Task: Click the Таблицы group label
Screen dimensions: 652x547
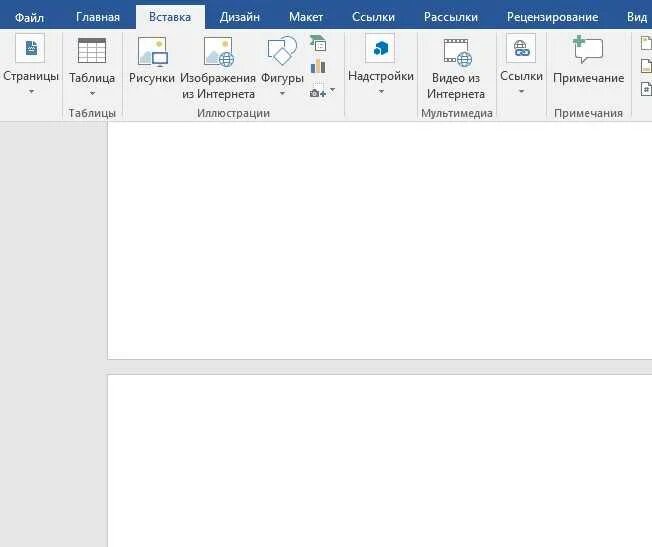Action: click(x=92, y=113)
